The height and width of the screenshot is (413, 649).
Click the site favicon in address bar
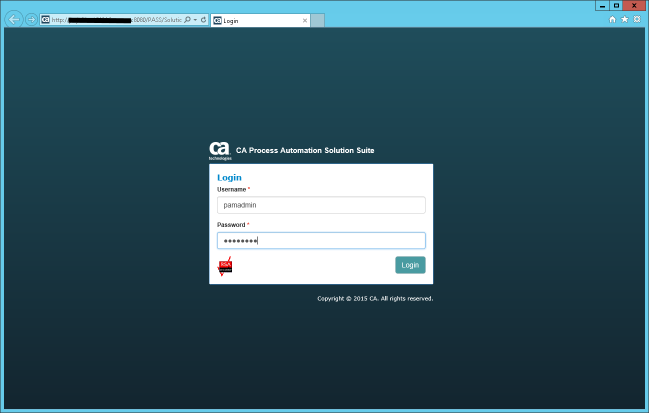pyautogui.click(x=46, y=19)
